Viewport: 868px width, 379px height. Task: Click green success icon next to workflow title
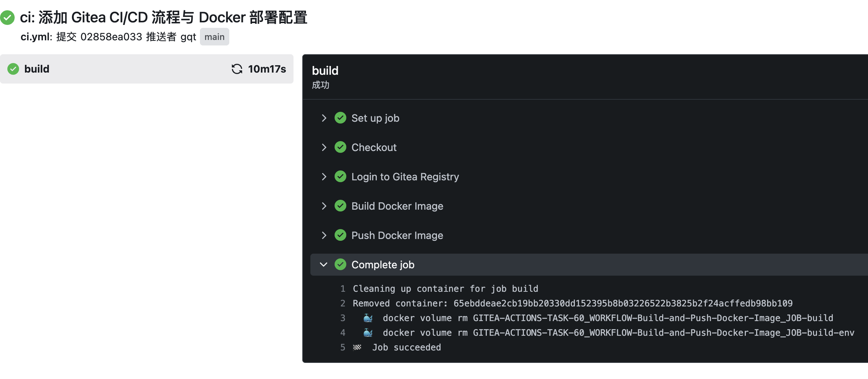7,18
